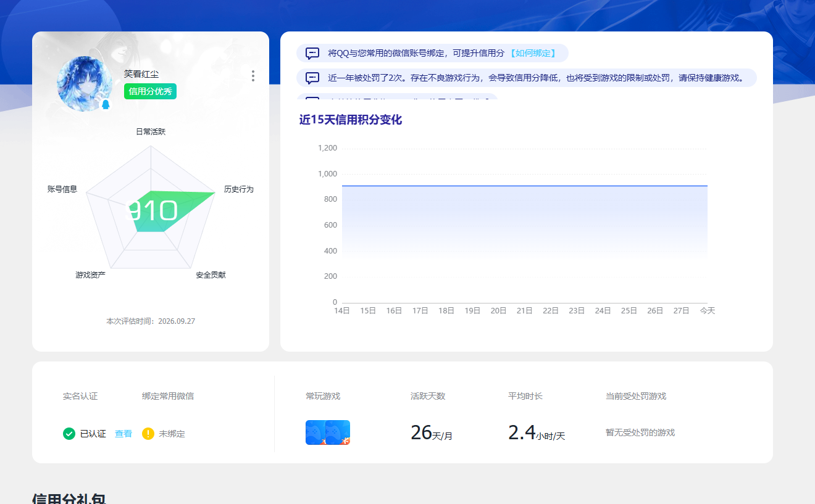Viewport: 815px width, 504px height.
Task: Click the chat bubble icon beside 近一年被处罚了2次
Action: tap(312, 78)
